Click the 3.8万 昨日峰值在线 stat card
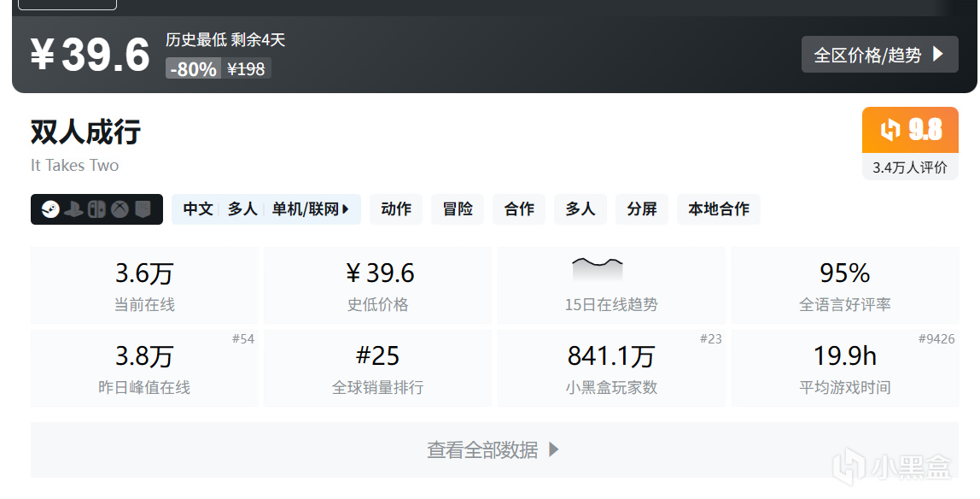This screenshot has height=499, width=980. tap(144, 368)
